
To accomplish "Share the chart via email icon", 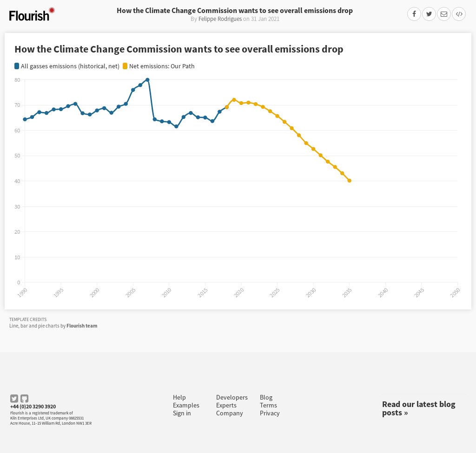I will click(444, 14).
